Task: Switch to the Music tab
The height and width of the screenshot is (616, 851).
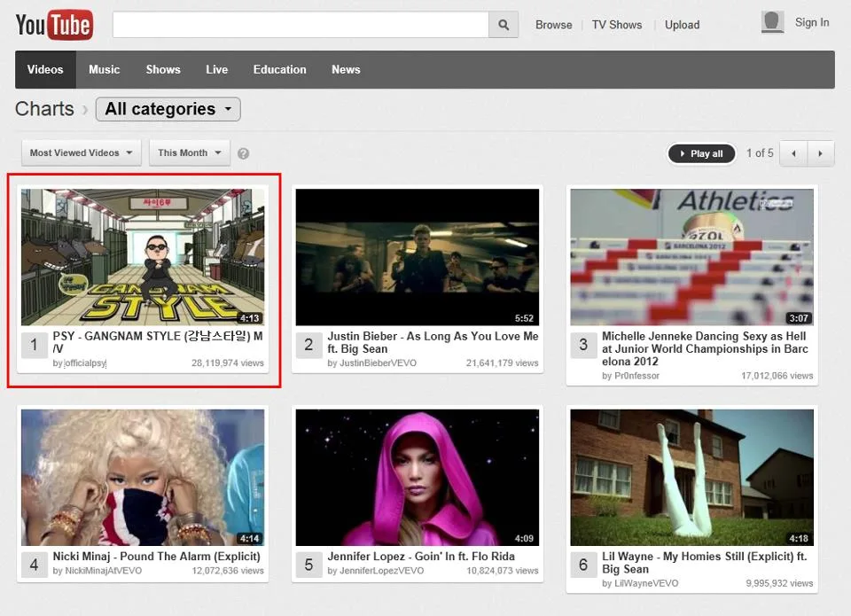Action: (104, 69)
